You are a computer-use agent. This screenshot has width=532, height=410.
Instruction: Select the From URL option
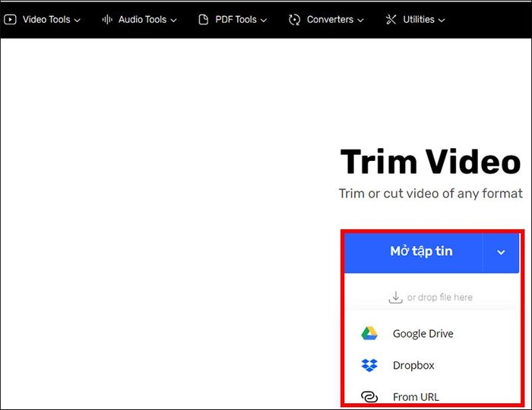tap(416, 396)
